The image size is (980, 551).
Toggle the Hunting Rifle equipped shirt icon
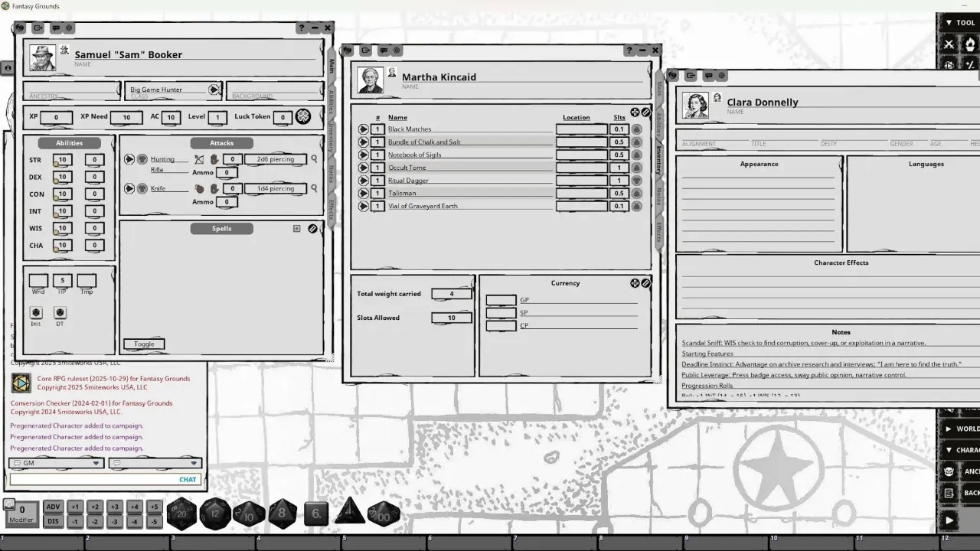coord(142,159)
